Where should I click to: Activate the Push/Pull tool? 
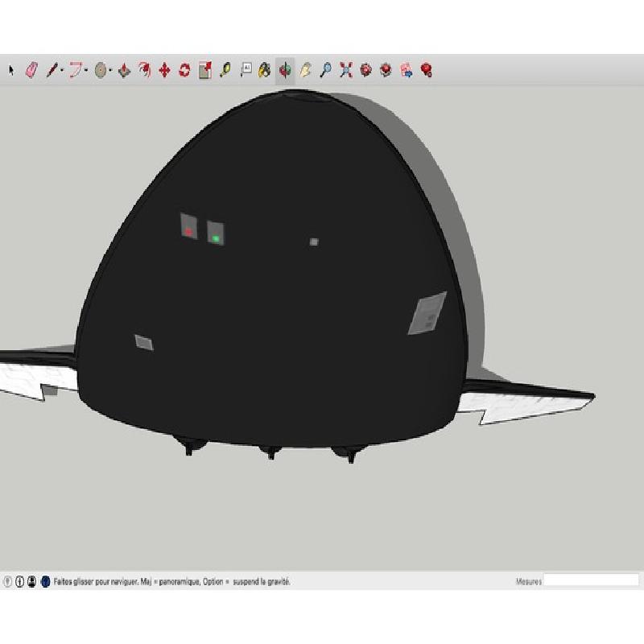coord(124,71)
